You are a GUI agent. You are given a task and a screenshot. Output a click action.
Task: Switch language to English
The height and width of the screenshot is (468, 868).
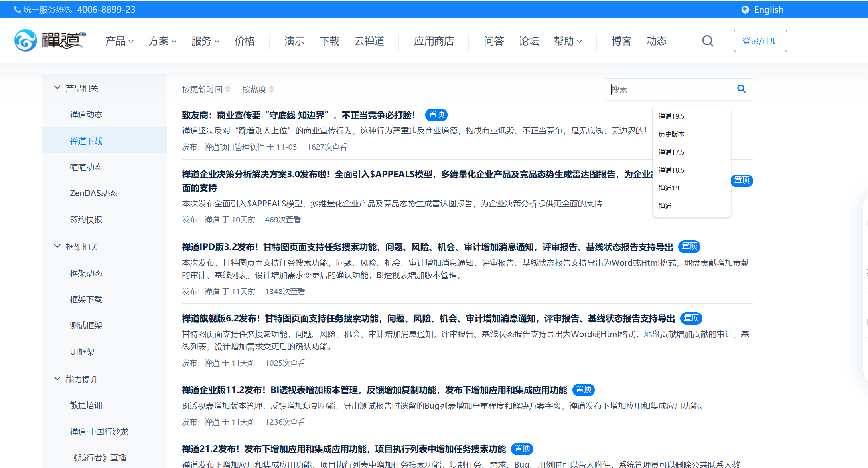click(769, 10)
